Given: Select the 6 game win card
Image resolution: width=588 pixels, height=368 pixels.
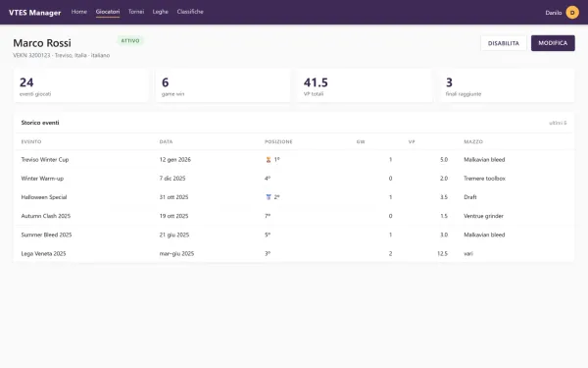Looking at the screenshot, I should click(x=223, y=85).
